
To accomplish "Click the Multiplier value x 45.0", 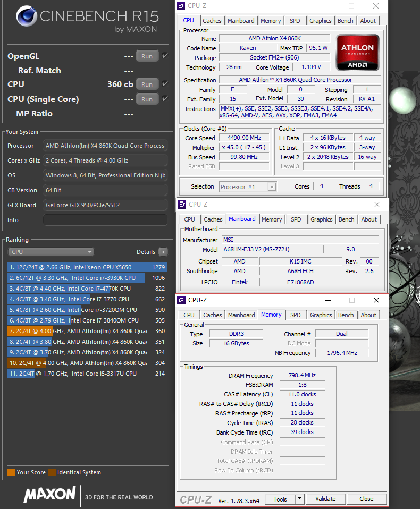I will pos(244,147).
